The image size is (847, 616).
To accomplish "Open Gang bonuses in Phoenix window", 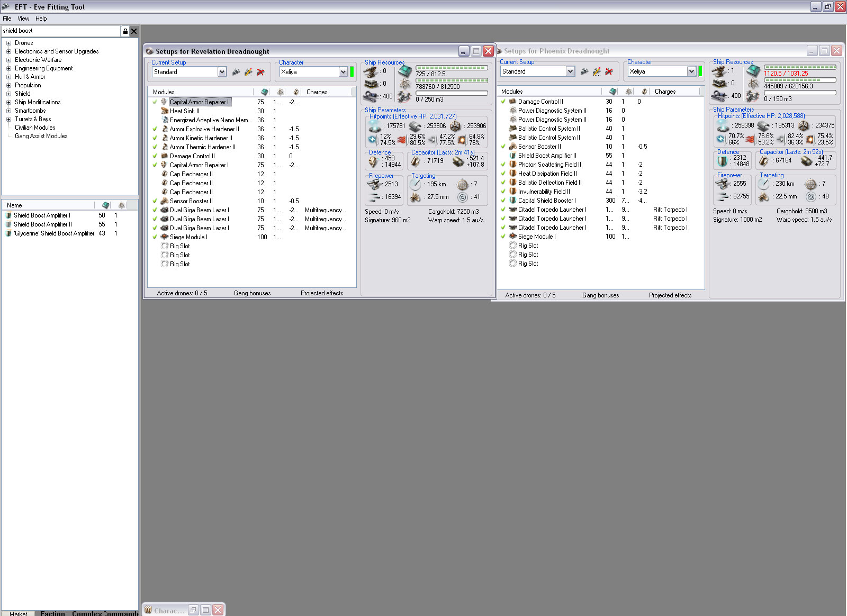I will pyautogui.click(x=600, y=295).
